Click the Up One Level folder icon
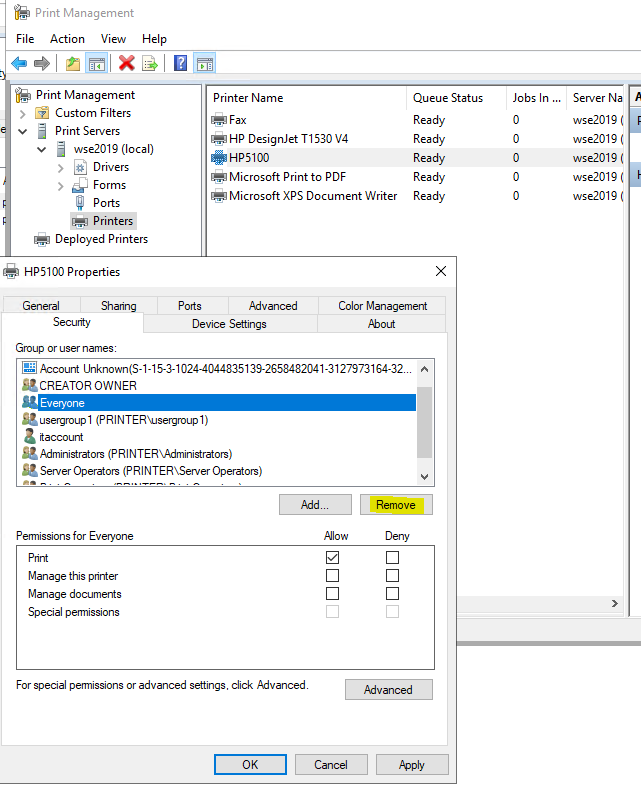Viewport: 641px width, 788px height. click(x=73, y=63)
